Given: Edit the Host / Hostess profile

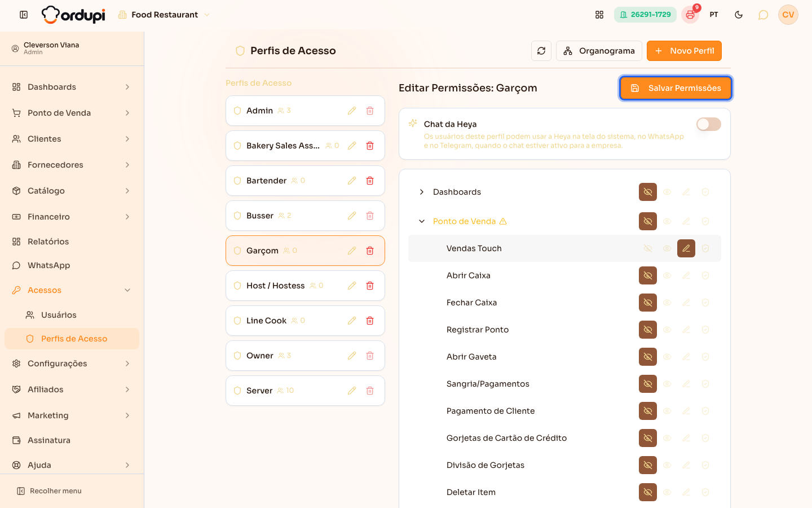Looking at the screenshot, I should (352, 286).
